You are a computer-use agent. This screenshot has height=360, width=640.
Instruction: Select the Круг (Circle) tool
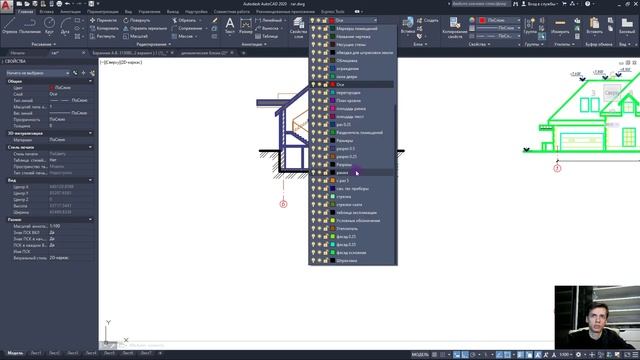49,25
